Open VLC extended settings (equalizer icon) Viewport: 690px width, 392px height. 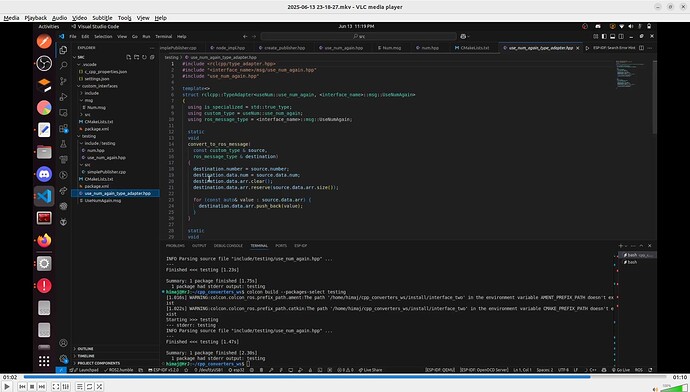(66, 386)
